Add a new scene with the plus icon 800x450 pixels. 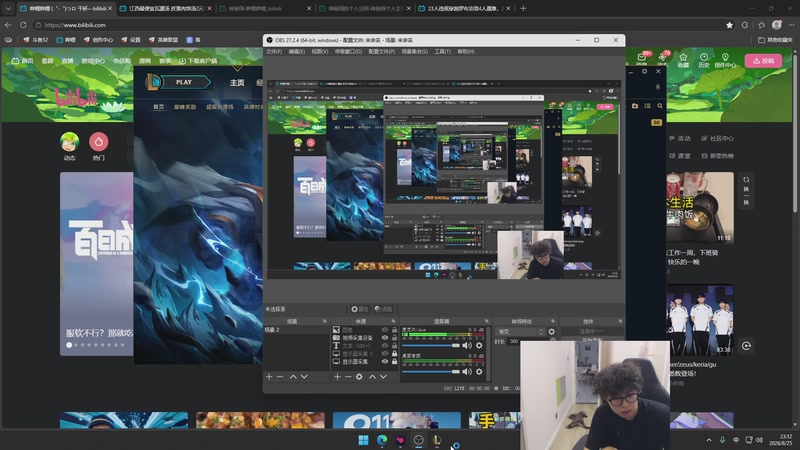pyautogui.click(x=269, y=377)
